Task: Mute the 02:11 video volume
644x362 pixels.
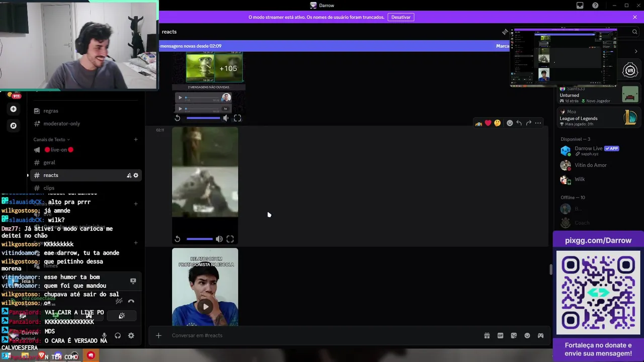Action: [219, 239]
